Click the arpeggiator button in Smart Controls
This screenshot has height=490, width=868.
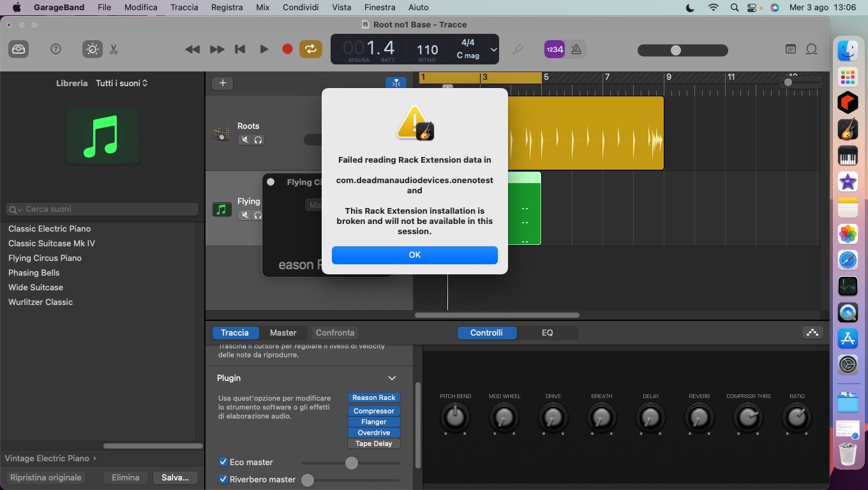pos(812,332)
